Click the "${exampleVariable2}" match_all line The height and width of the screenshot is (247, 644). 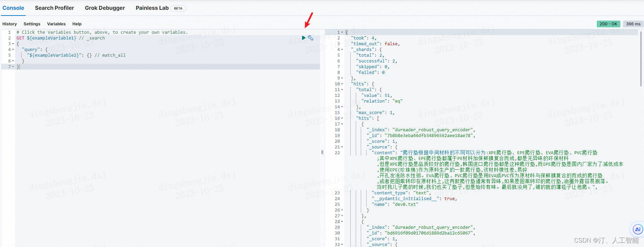[x=76, y=55]
